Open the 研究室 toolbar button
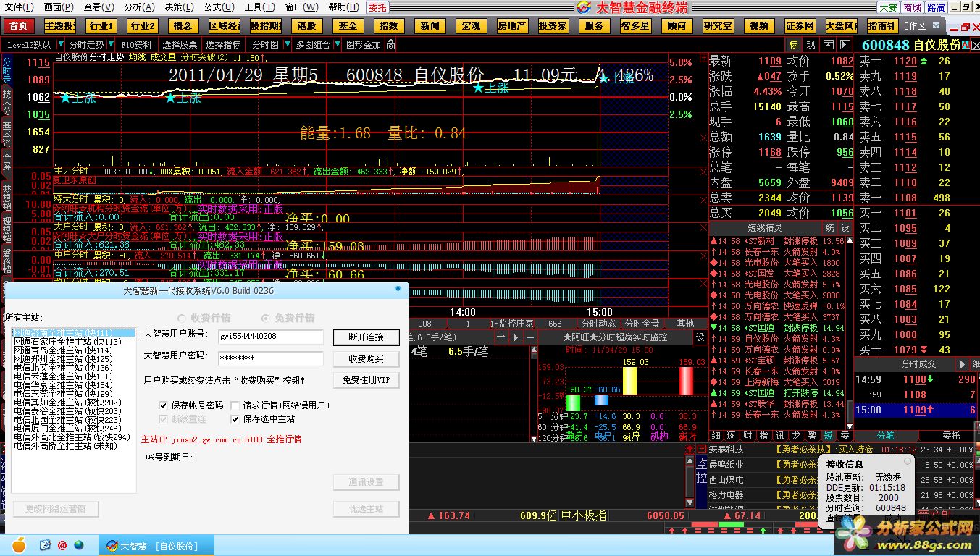The image size is (980, 556). (x=717, y=26)
